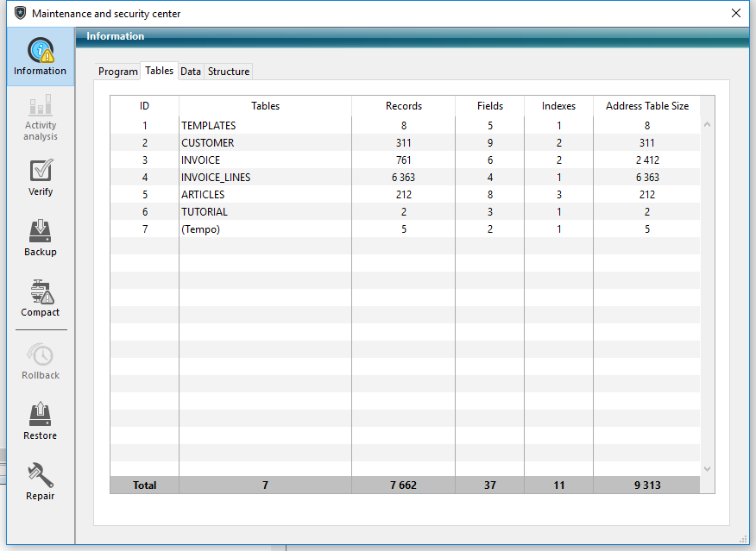Open the Compact tool icon

(40, 291)
